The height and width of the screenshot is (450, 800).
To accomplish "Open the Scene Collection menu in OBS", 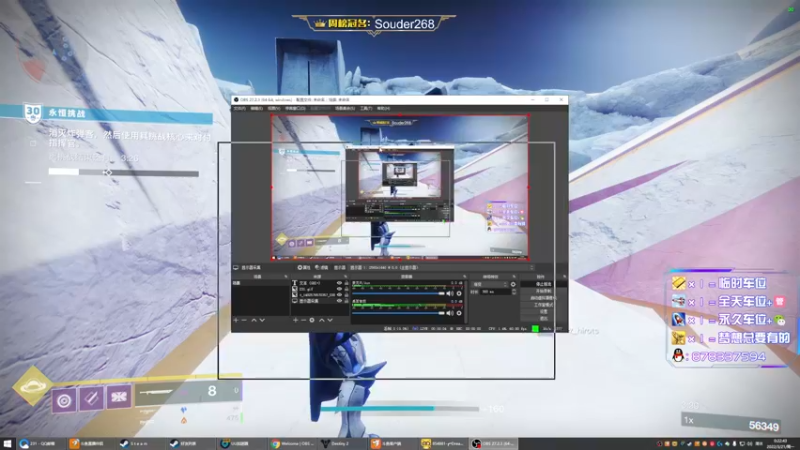I will tap(345, 108).
